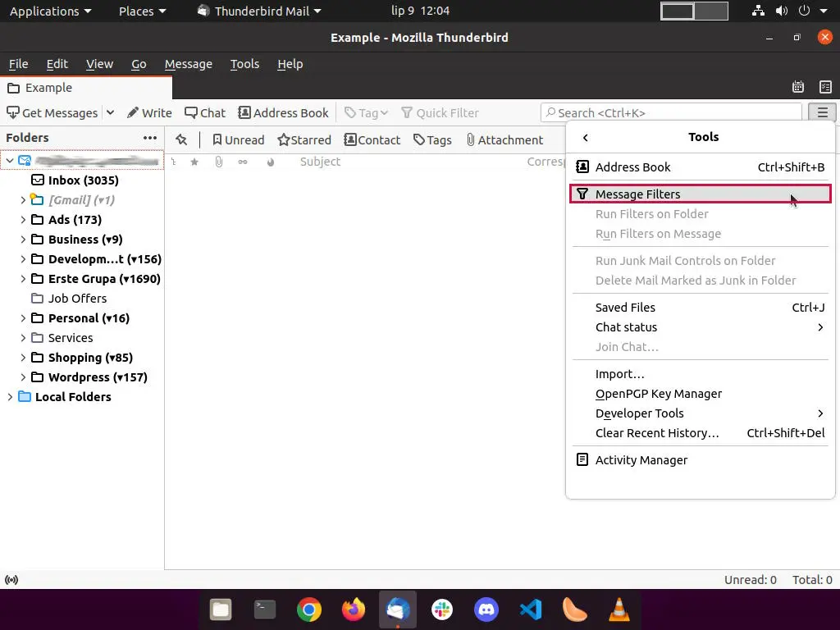Image resolution: width=840 pixels, height=630 pixels.
Task: Toggle Contact quick filter
Action: pyautogui.click(x=372, y=139)
